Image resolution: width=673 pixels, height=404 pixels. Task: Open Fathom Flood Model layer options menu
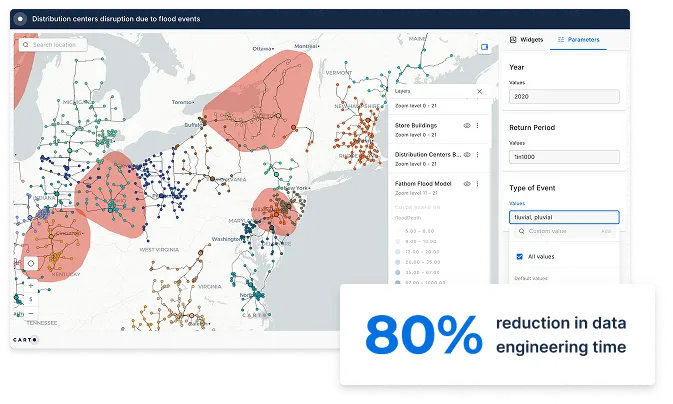478,182
